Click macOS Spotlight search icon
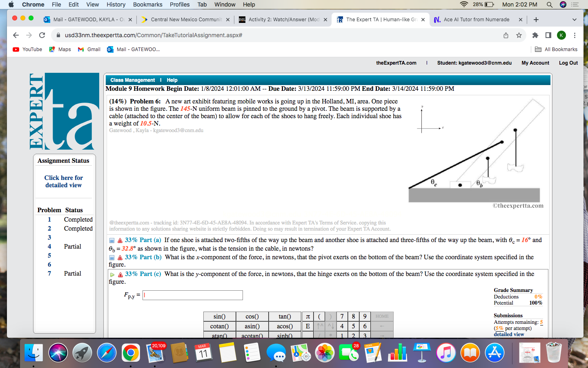Screen dimensions: 588x368 (x=550, y=4)
